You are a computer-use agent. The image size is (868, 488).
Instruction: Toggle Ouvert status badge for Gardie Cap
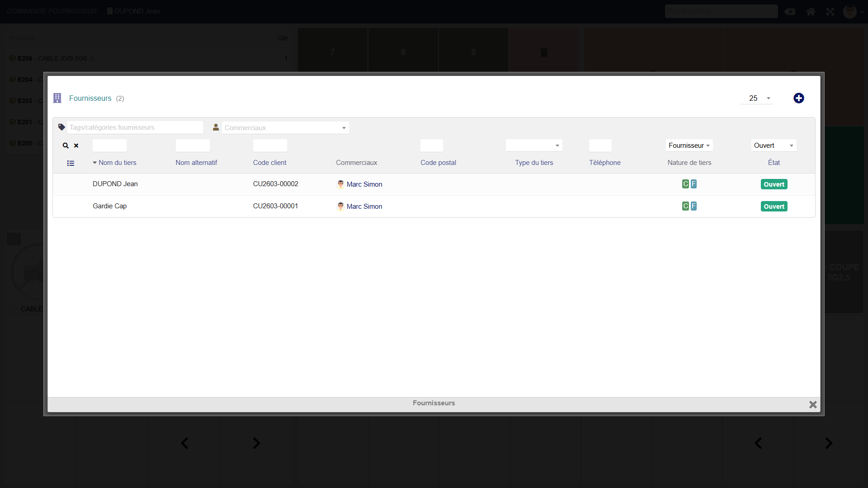[x=774, y=206]
